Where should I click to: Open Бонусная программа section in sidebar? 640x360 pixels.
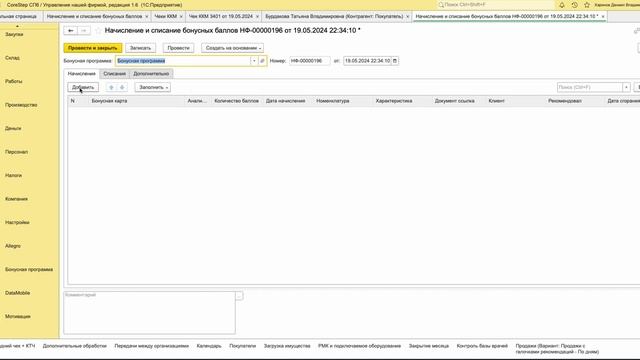29,269
